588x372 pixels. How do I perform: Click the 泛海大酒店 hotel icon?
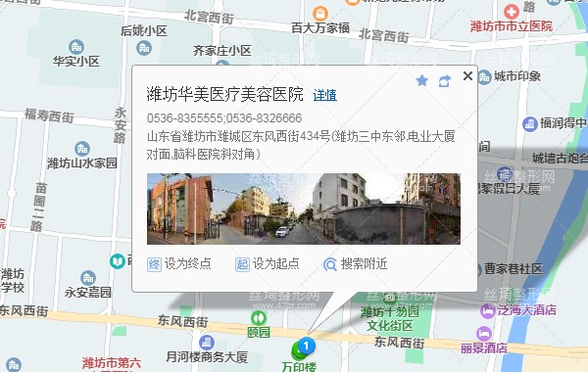[487, 311]
